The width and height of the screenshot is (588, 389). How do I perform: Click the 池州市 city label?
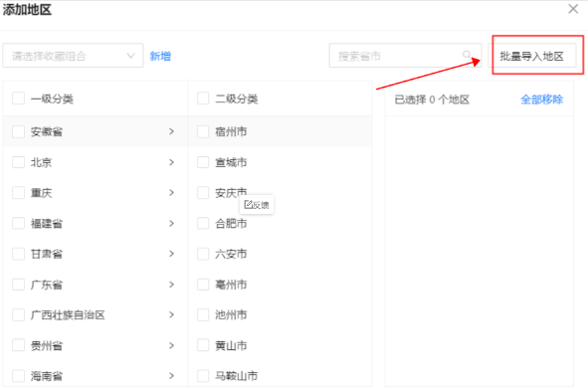point(231,314)
